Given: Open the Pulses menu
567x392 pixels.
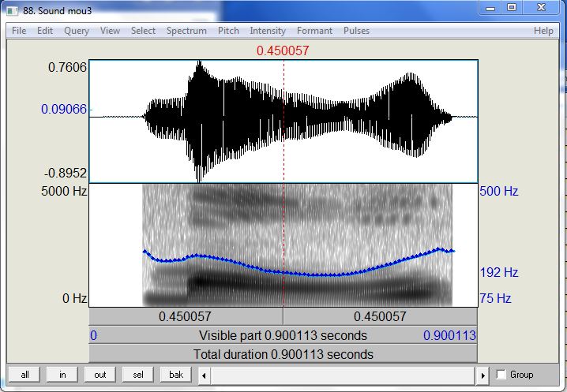Looking at the screenshot, I should coord(356,31).
